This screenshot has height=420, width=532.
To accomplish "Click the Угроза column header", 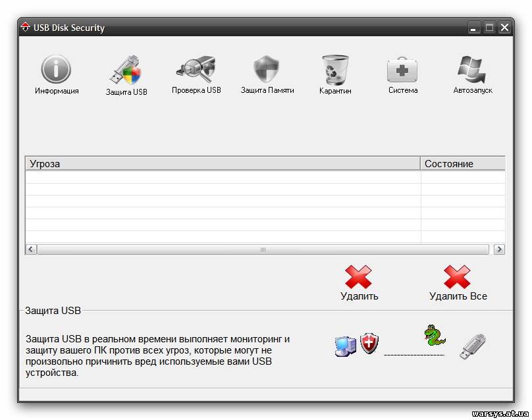I will 223,163.
